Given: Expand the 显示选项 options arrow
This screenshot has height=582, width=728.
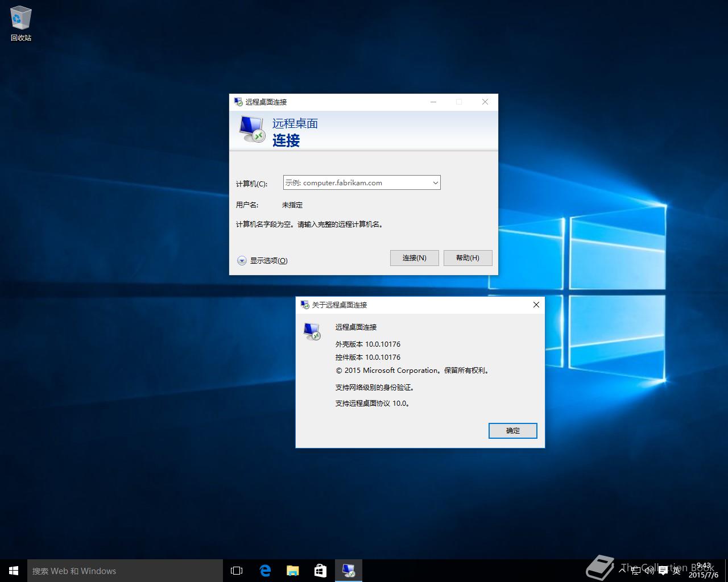Looking at the screenshot, I should [x=242, y=260].
